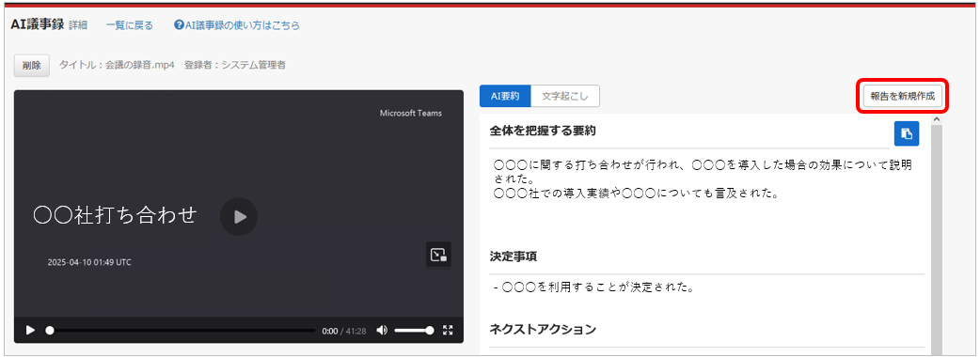This screenshot has height=357, width=980.
Task: Copy the summary with the blue copy icon
Action: [907, 133]
